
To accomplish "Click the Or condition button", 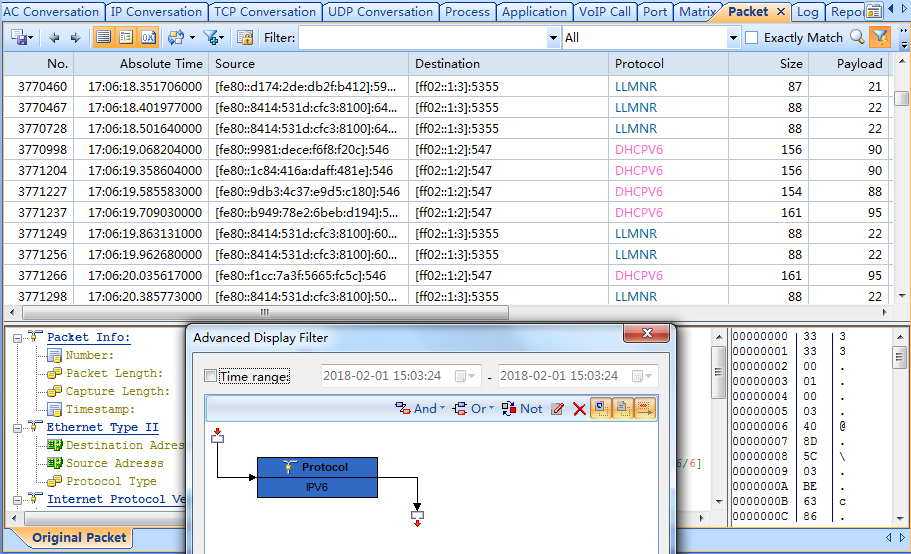I will point(472,409).
